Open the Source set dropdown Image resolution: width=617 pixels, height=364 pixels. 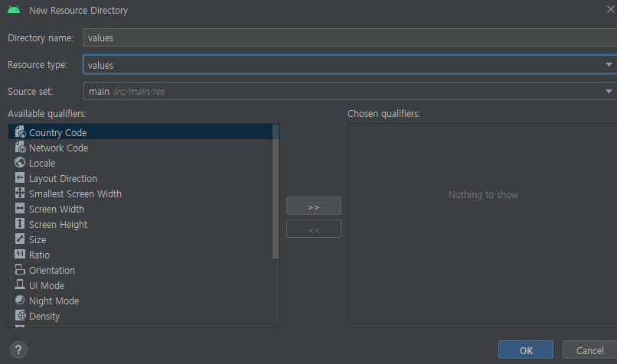(350, 91)
